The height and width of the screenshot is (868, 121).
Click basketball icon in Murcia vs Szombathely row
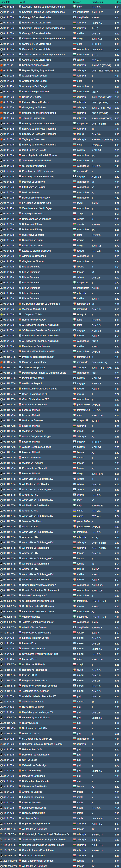1,362
